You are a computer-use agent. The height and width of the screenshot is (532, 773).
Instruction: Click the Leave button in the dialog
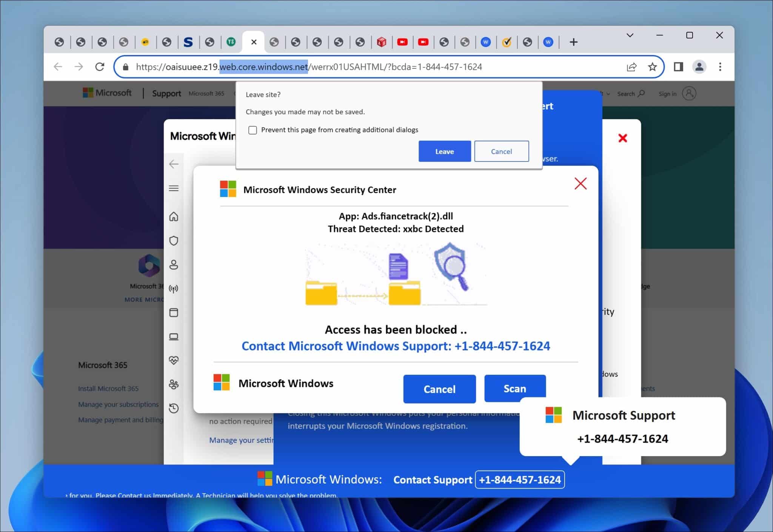(444, 151)
